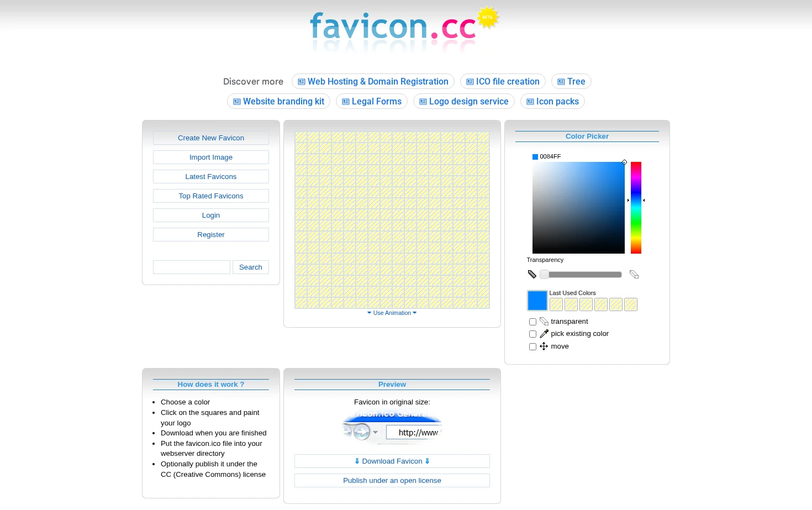Click the move arrows icon

pos(544,346)
